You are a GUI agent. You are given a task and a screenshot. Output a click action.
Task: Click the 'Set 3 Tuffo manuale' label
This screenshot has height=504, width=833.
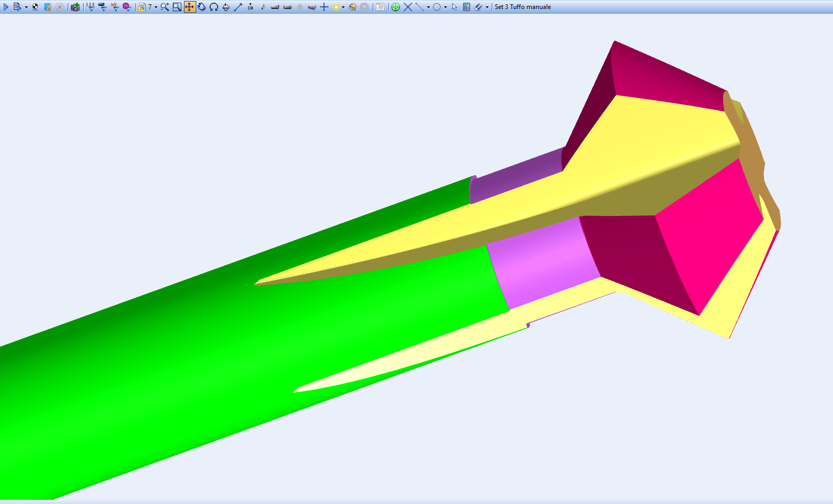click(x=523, y=7)
